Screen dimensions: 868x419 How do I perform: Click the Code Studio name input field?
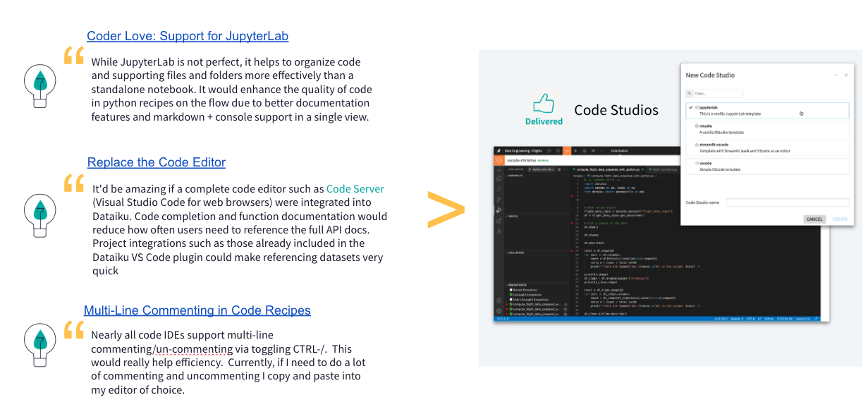(x=788, y=202)
